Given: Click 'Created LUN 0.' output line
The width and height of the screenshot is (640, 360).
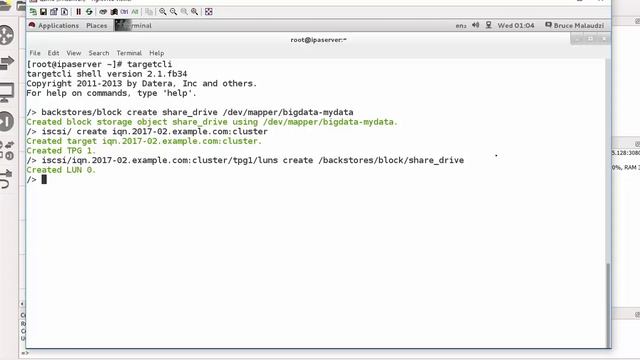Looking at the screenshot, I should (x=61, y=170).
